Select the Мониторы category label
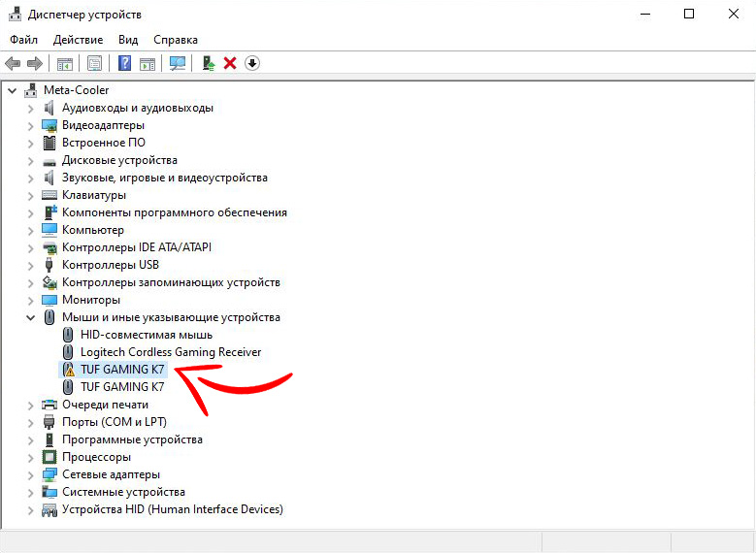The width and height of the screenshot is (756, 553). pyautogui.click(x=91, y=300)
